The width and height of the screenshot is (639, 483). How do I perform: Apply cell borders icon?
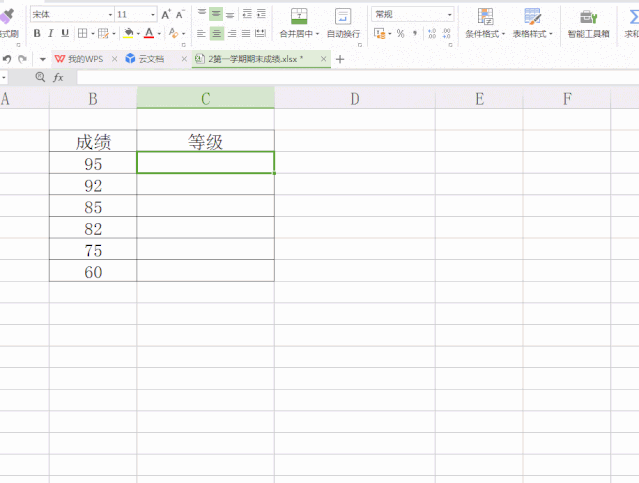(x=83, y=33)
